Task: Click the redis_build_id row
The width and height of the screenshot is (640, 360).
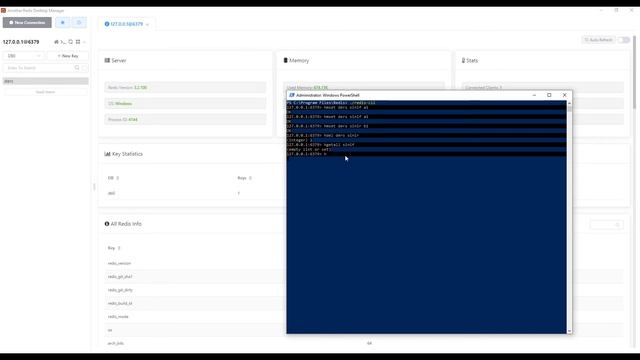Action: point(196,303)
